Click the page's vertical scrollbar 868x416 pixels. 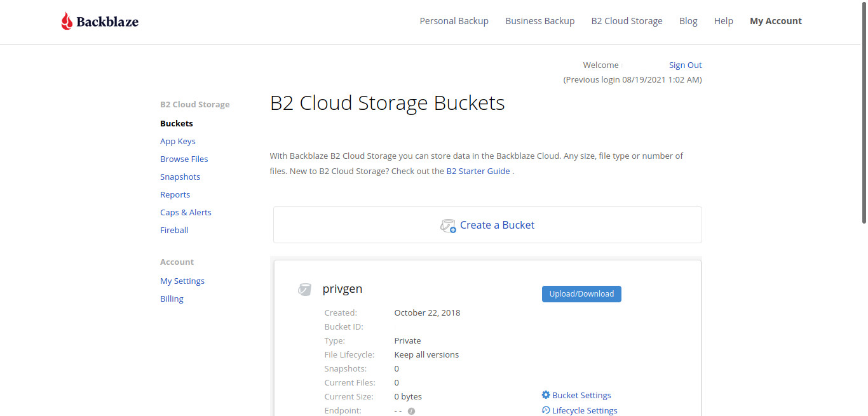pos(864,114)
